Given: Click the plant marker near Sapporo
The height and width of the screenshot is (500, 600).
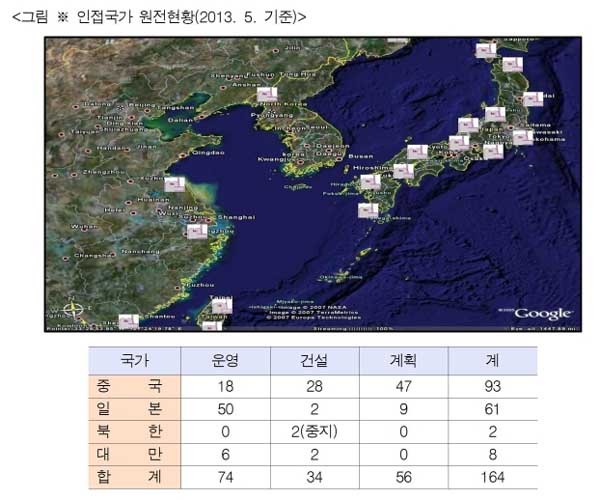Looking at the screenshot, I should pos(486,50).
